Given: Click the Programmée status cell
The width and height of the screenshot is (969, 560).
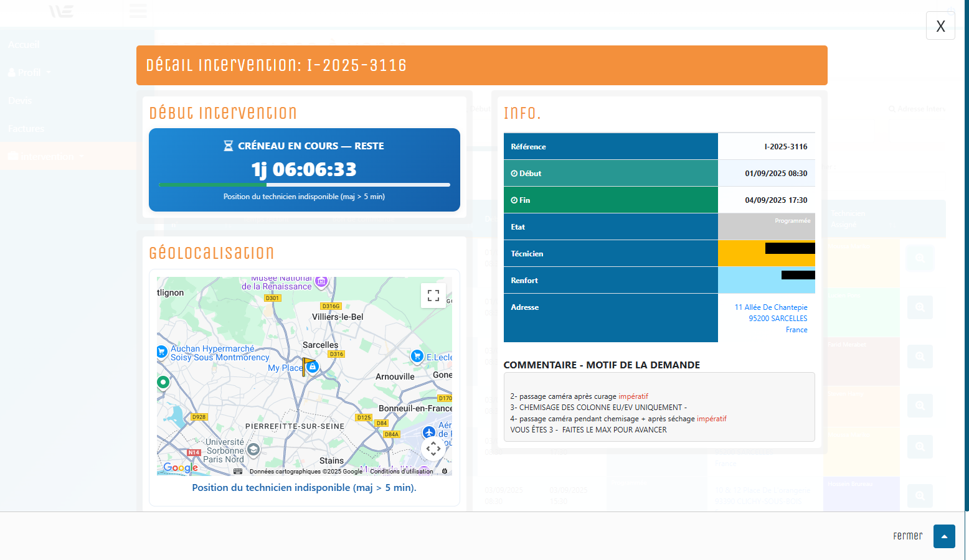Looking at the screenshot, I should coord(766,226).
